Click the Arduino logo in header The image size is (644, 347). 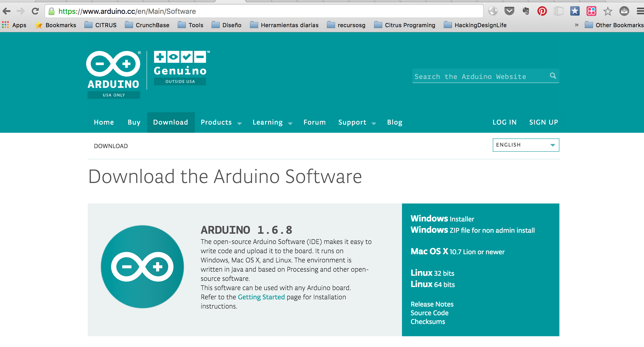click(x=114, y=74)
